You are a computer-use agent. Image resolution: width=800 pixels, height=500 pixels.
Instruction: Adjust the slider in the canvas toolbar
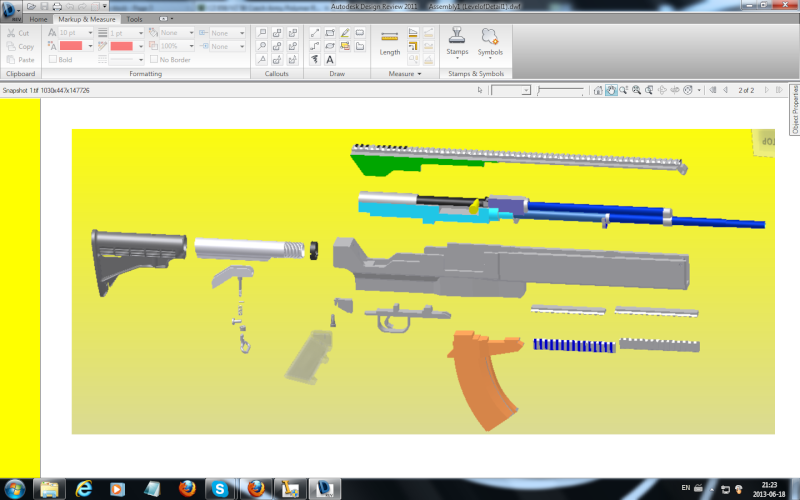click(x=560, y=90)
